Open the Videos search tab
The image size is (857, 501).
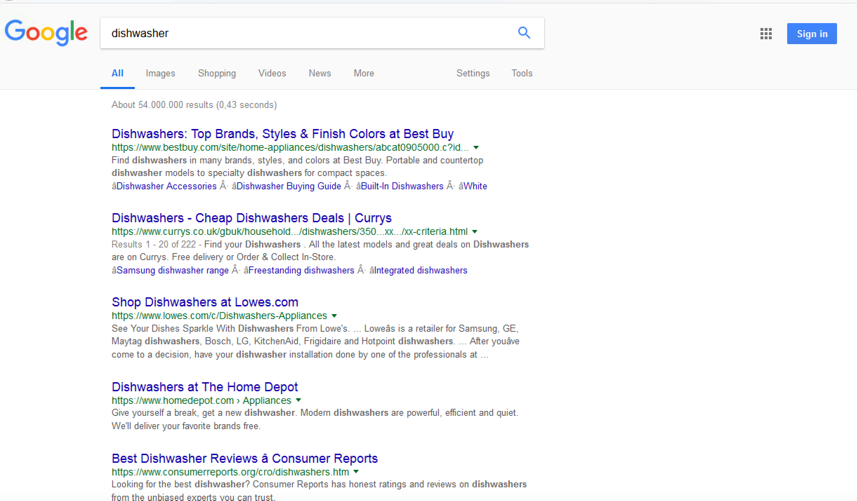pos(272,73)
